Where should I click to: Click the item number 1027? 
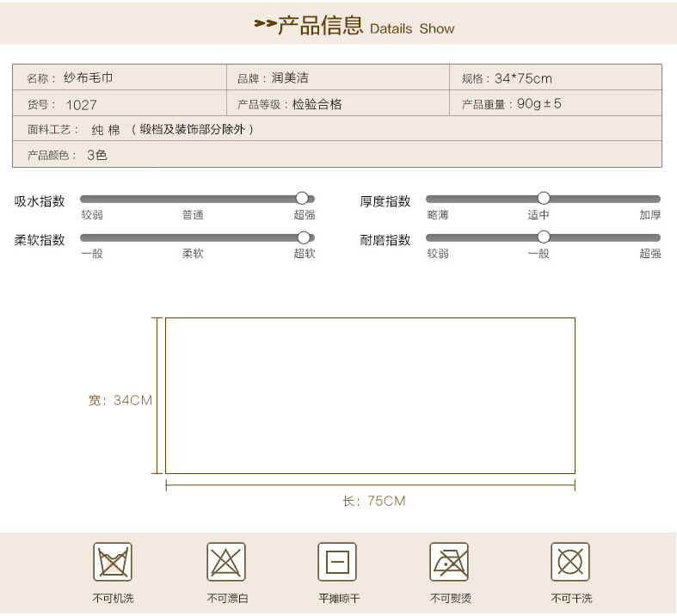coord(81,105)
